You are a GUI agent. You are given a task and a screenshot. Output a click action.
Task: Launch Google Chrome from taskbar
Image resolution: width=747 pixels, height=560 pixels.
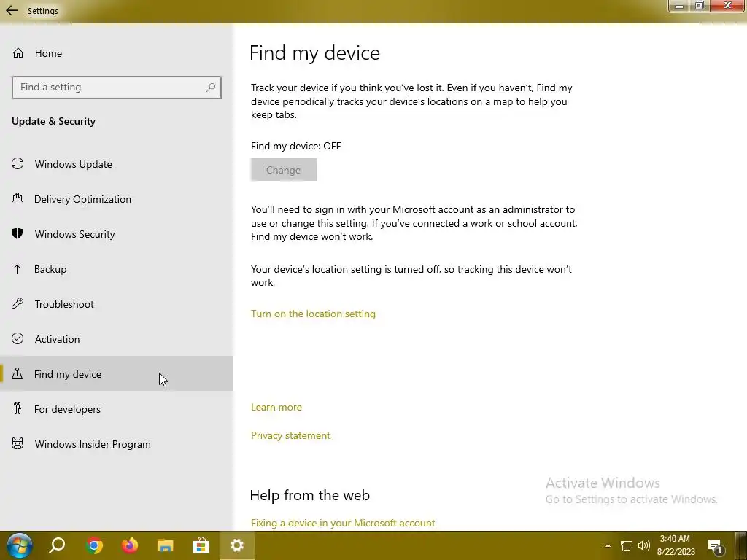(94, 545)
